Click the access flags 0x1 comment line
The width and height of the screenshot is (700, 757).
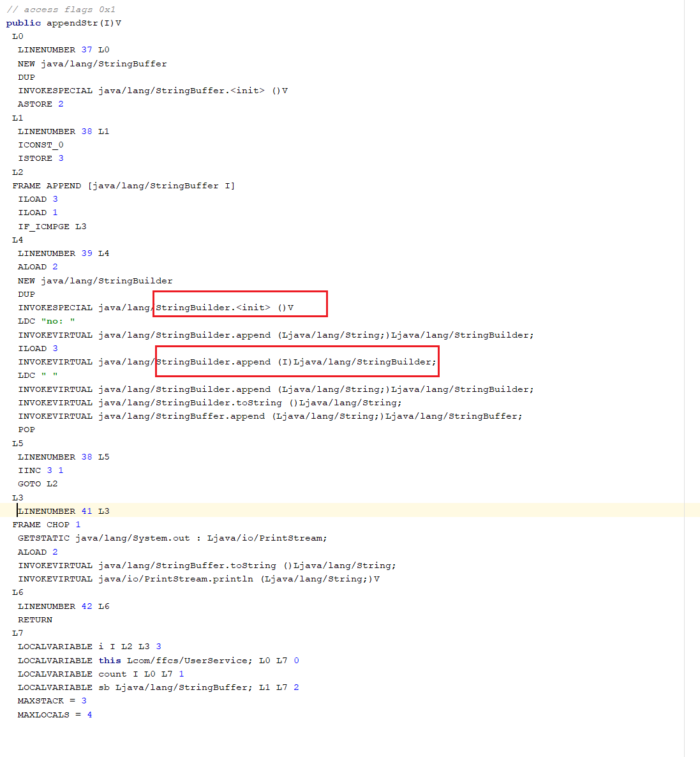point(61,10)
